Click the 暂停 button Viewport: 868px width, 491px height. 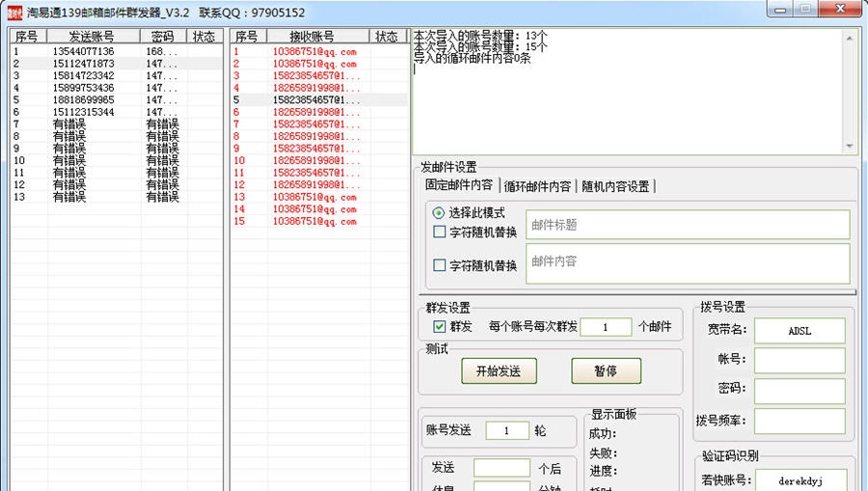pos(607,370)
